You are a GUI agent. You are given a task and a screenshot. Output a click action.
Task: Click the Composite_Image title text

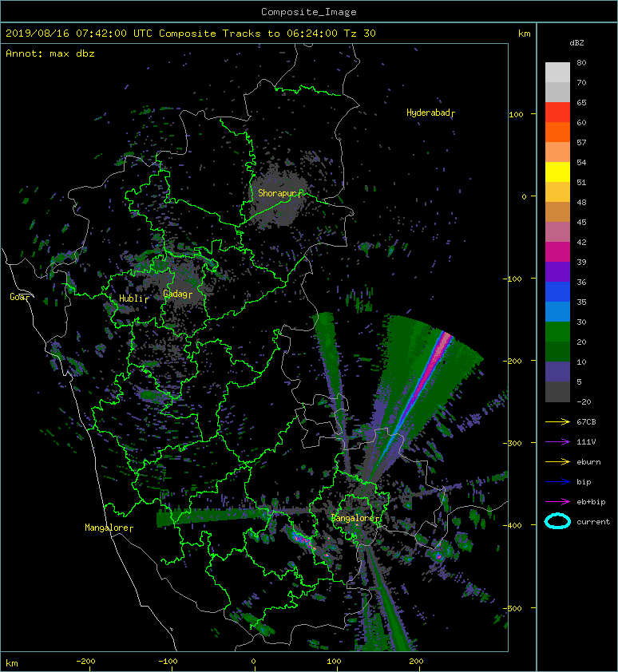309,12
